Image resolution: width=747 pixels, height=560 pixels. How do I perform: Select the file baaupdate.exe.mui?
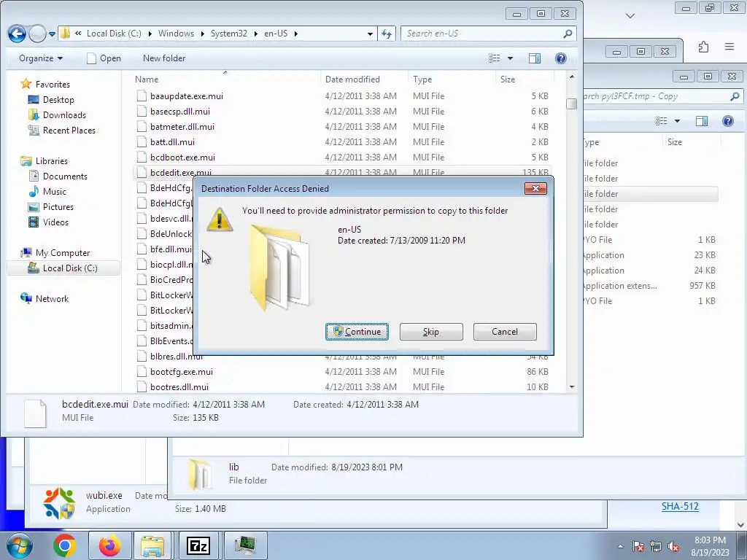pyautogui.click(x=186, y=96)
